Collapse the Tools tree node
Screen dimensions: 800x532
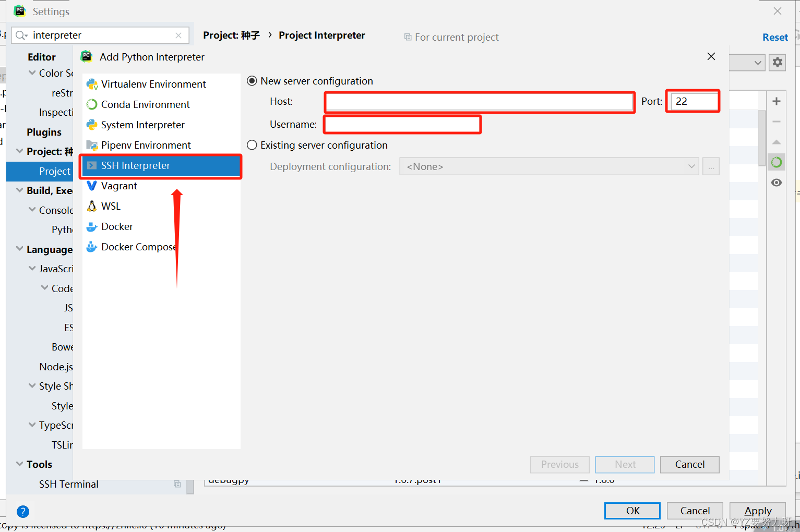(20, 464)
